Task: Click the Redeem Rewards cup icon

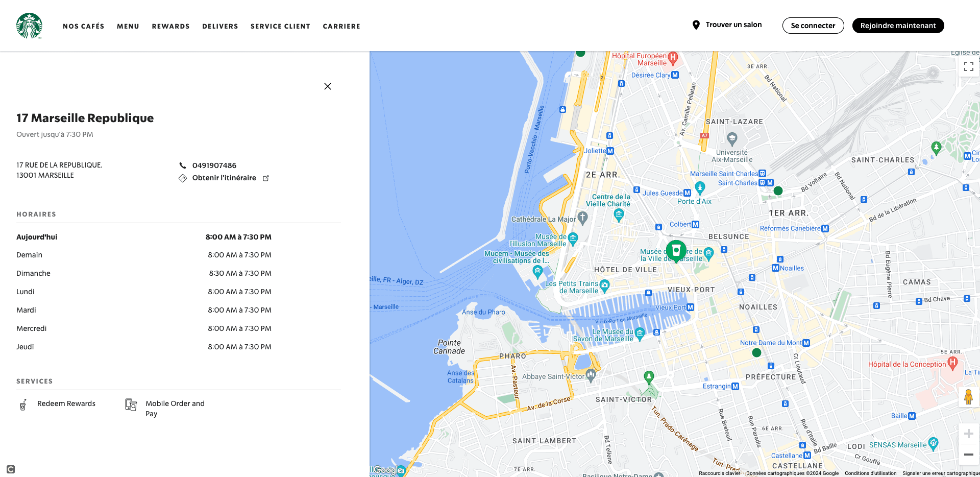Action: 23,404
